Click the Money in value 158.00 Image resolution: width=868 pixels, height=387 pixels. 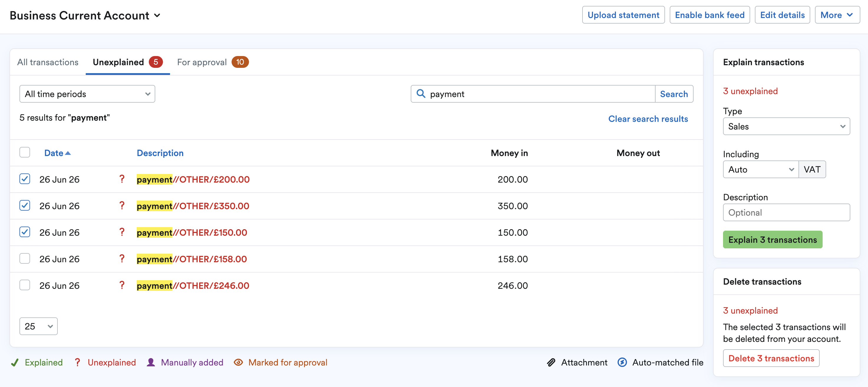(512, 259)
